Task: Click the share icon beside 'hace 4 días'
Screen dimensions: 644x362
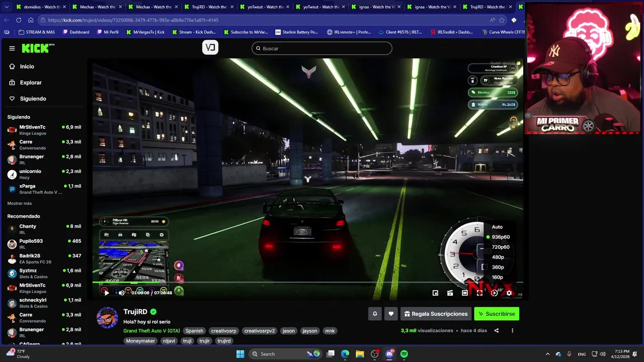Action: [x=497, y=331]
